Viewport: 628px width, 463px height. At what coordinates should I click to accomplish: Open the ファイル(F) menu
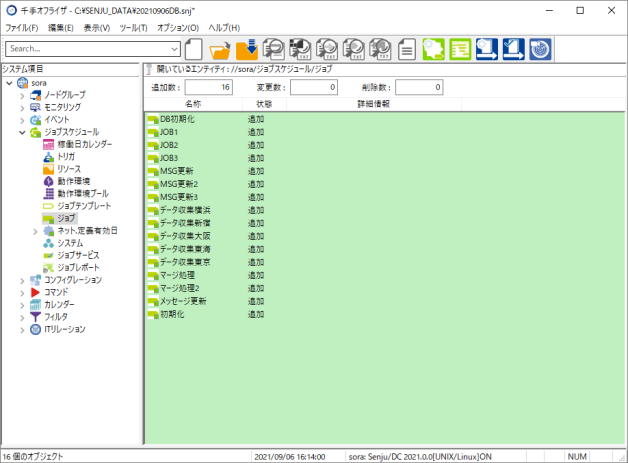tap(22, 28)
